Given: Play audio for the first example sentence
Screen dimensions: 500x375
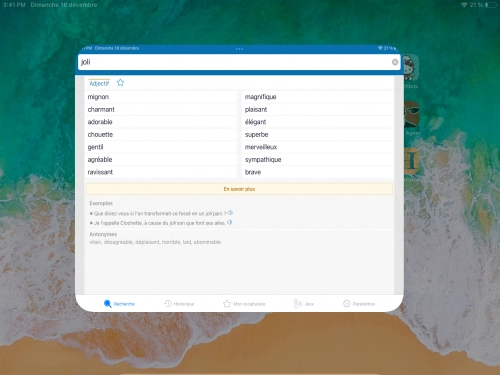Looking at the screenshot, I should pos(230,213).
